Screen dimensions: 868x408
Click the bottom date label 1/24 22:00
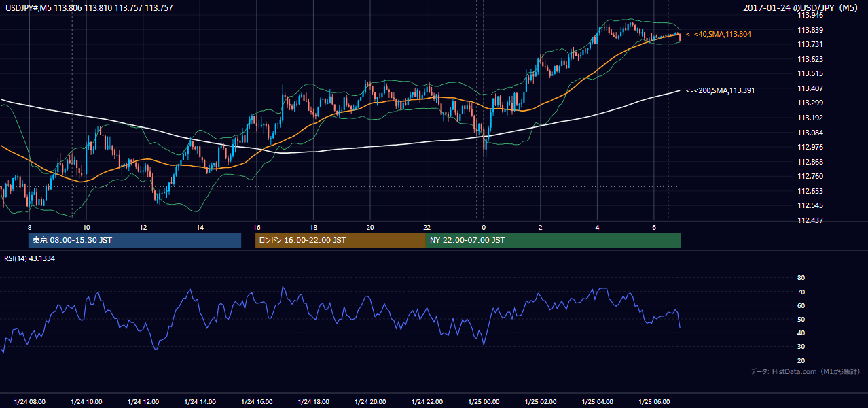coord(427,402)
